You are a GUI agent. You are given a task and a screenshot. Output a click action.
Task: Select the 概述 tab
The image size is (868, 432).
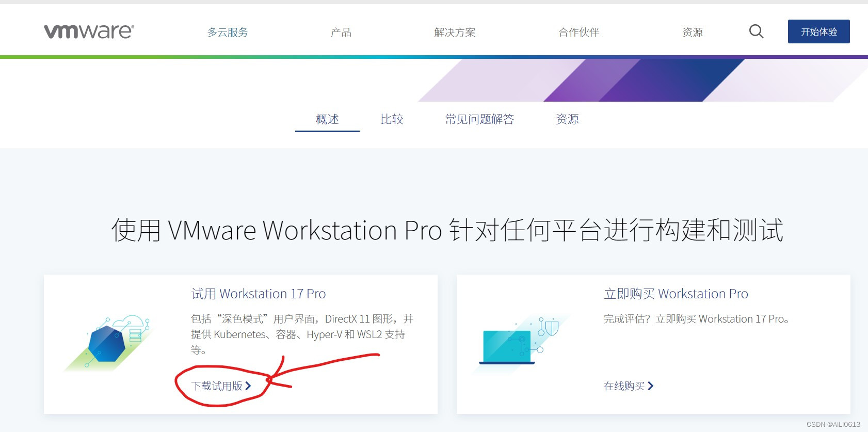point(327,119)
